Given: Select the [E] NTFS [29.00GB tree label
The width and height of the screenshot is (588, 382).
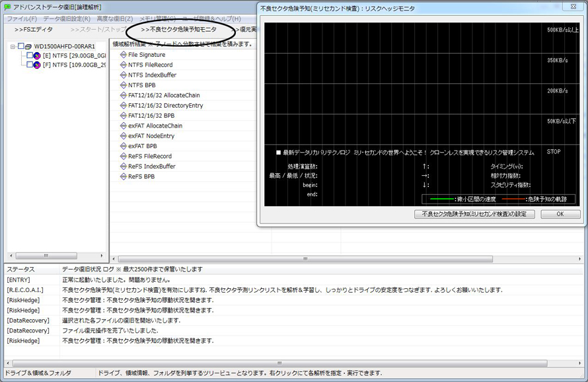Looking at the screenshot, I should coord(74,56).
